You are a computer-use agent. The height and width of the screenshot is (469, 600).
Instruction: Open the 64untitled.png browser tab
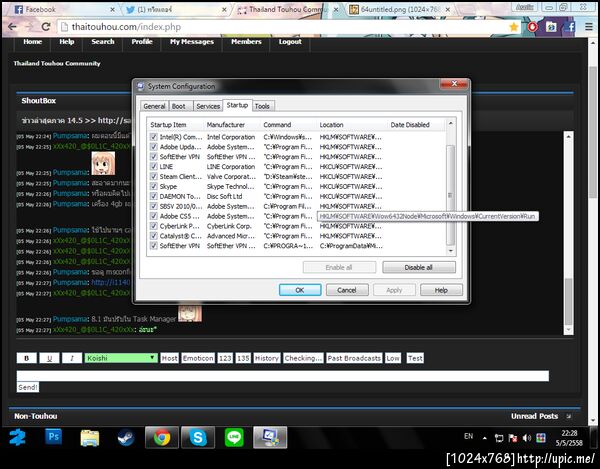tap(399, 10)
